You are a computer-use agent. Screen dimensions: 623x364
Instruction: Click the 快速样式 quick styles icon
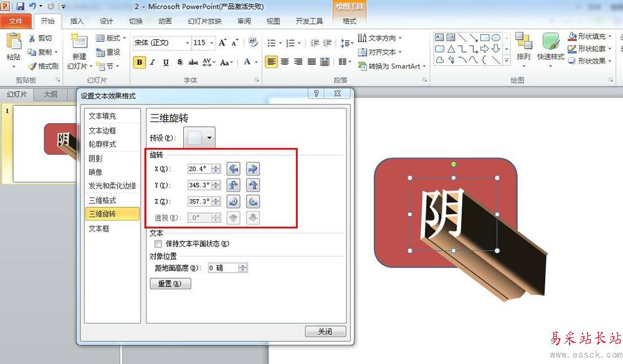pos(551,42)
